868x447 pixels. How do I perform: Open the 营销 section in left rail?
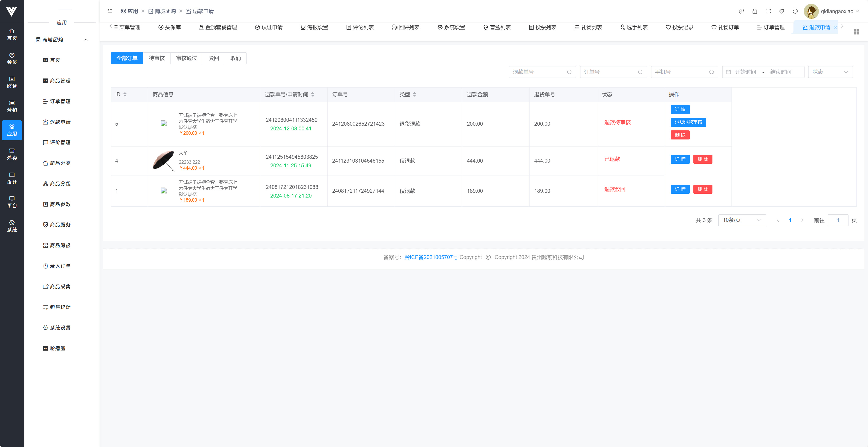click(x=12, y=106)
